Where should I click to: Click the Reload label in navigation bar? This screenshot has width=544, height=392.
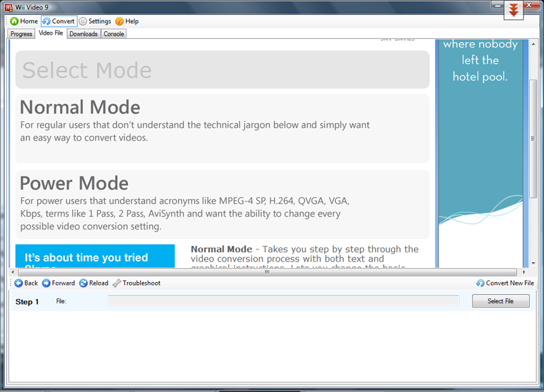coord(99,283)
